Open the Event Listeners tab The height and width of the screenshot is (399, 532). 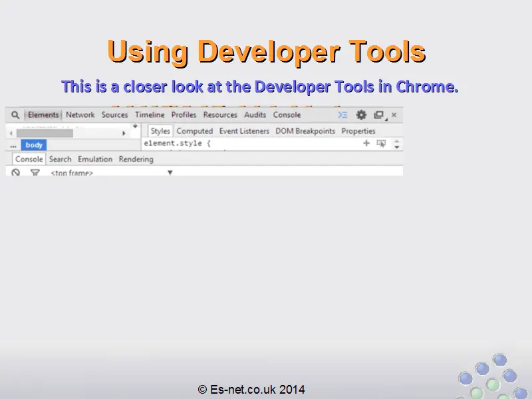244,131
